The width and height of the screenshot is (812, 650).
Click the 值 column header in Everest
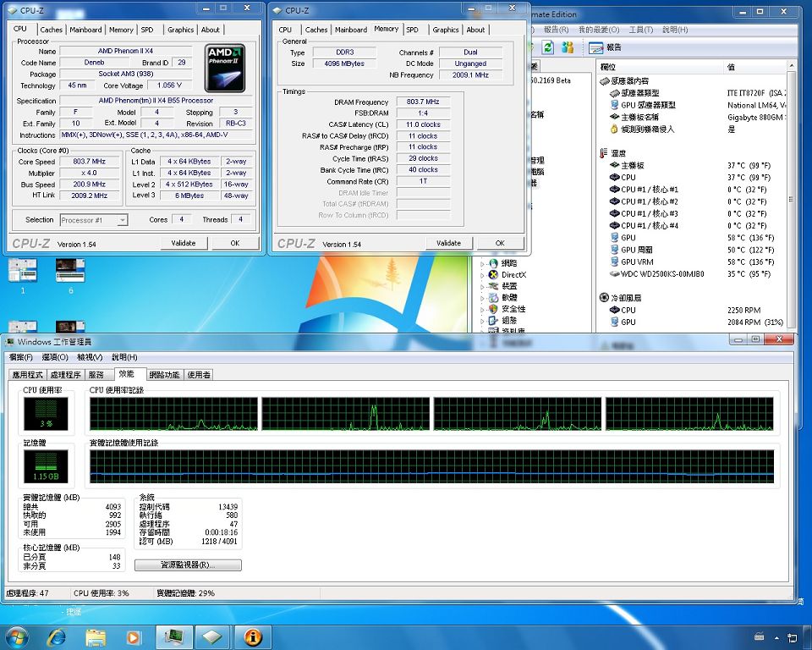pyautogui.click(x=754, y=67)
